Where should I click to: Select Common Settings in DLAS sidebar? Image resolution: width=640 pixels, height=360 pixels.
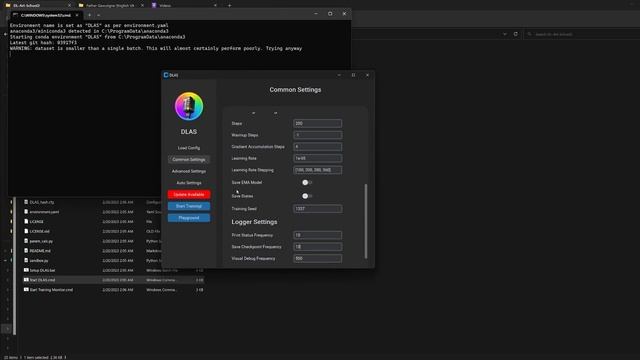click(x=189, y=160)
